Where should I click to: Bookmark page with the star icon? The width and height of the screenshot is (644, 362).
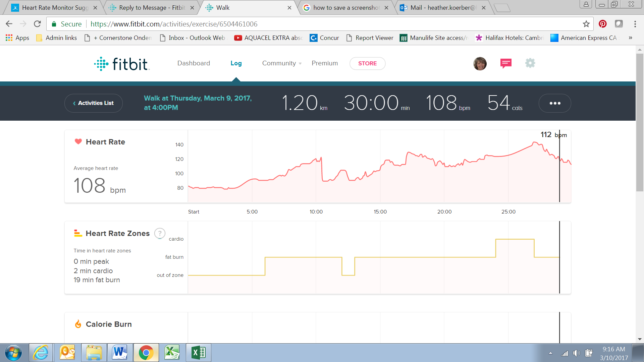point(586,24)
